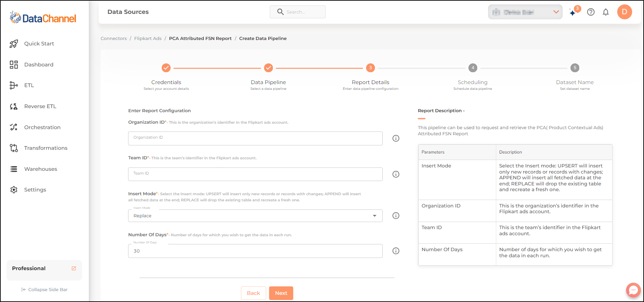
Task: Collapse Side Bar
Action: coord(44,290)
